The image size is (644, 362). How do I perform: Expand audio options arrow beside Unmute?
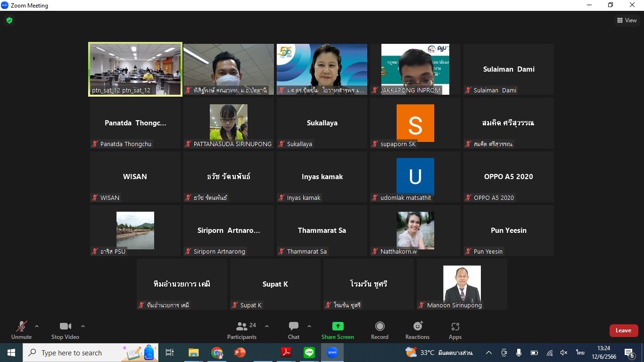[x=37, y=326]
